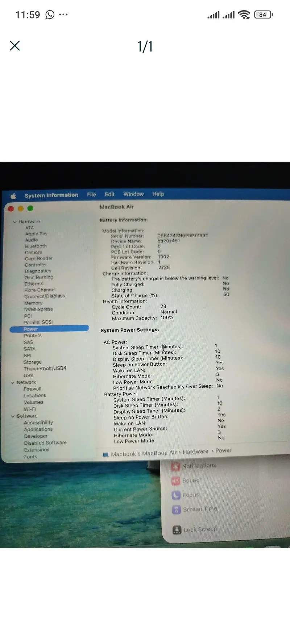This screenshot has width=290, height=644.
Task: Select SATA in the sidebar
Action: pos(30,349)
